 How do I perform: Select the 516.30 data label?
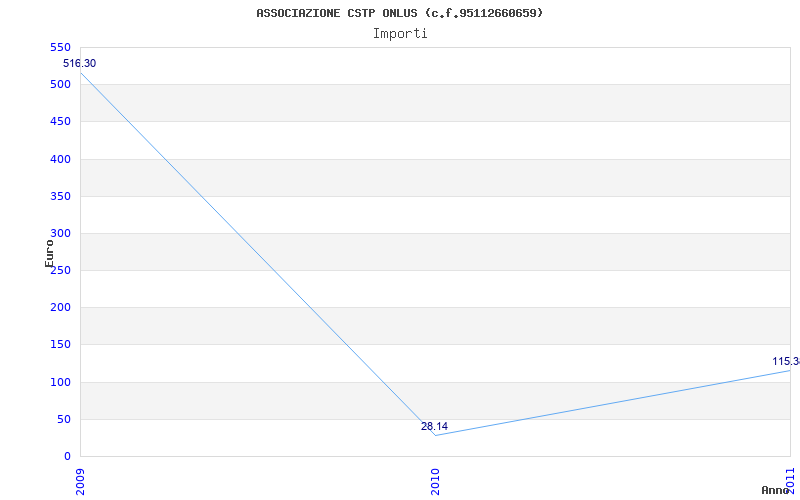click(x=79, y=64)
